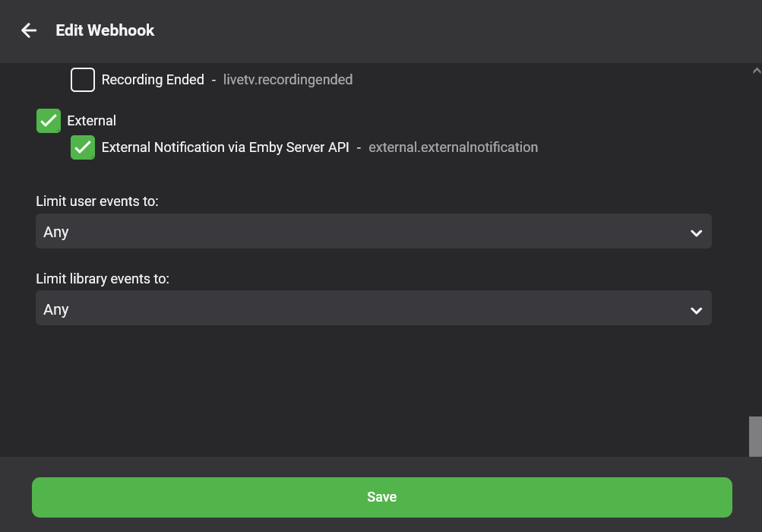Click the back arrow to leave Edit Webhook

pos(28,30)
